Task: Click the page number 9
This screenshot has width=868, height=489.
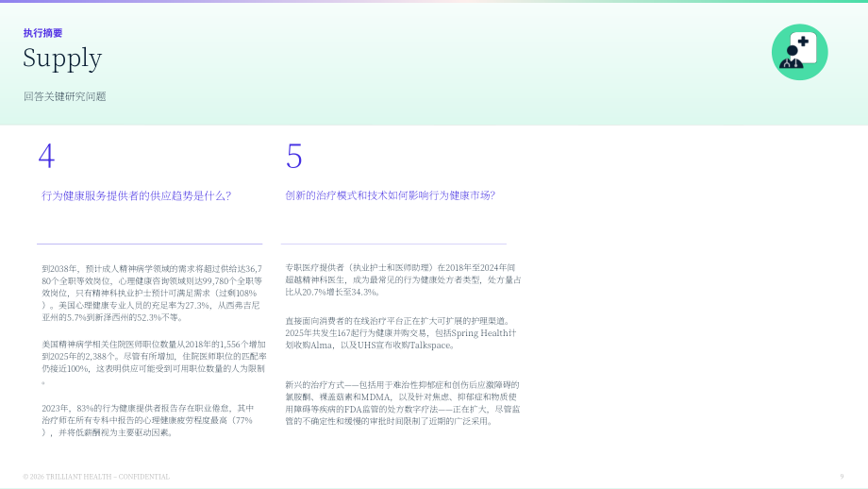Action: pyautogui.click(x=842, y=477)
